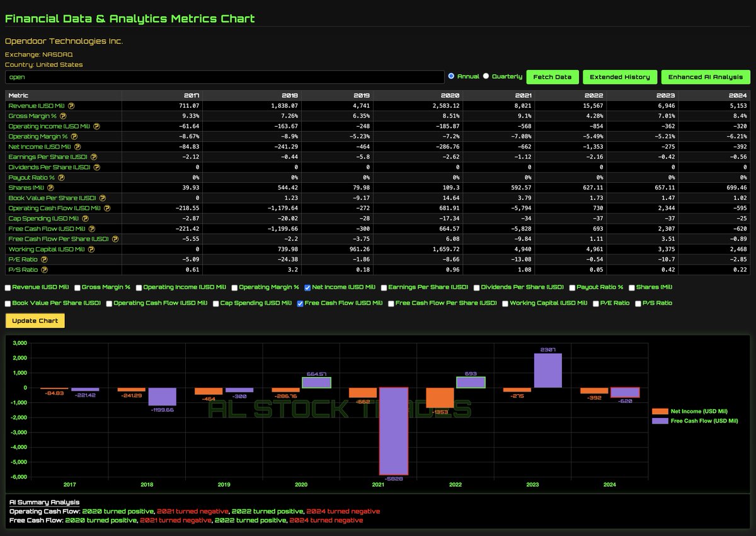The height and width of the screenshot is (536, 756).
Task: Open the Dividends Per Share info icon
Action: coord(96,167)
